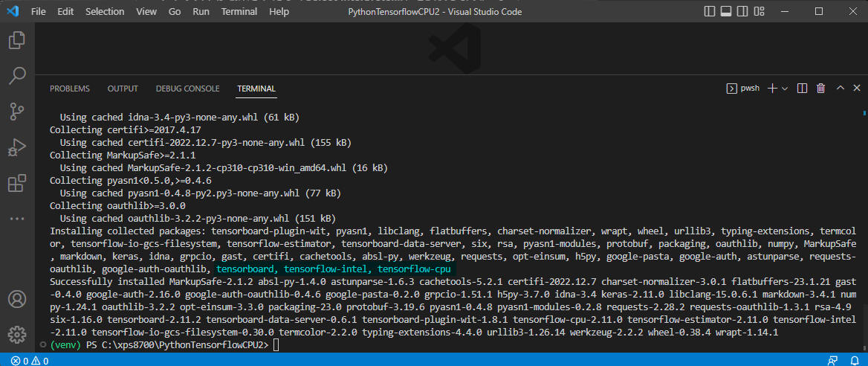Click highlighted 'tensorboard, tensorflow-intel, tensorflow-cpu' text

333,269
